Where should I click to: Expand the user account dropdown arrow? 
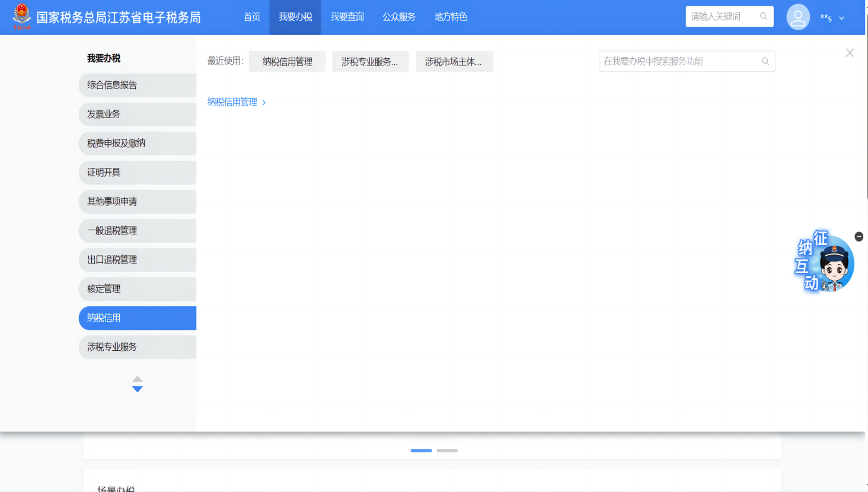[x=841, y=18]
